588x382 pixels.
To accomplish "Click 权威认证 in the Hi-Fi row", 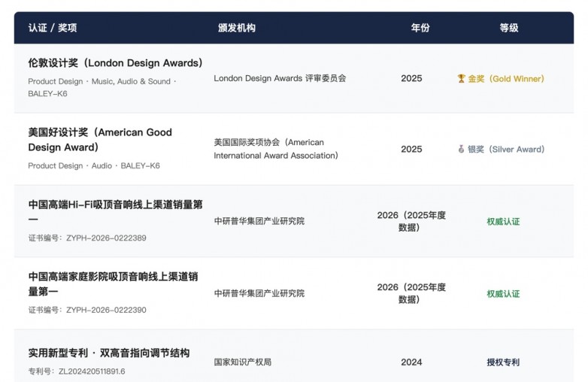I will (503, 222).
